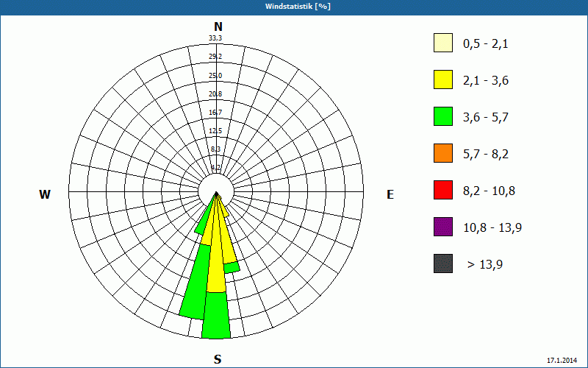This screenshot has width=588, height=368.
Task: Click the orange 5,7 - 8,2 legend swatch
Action: pos(443,153)
